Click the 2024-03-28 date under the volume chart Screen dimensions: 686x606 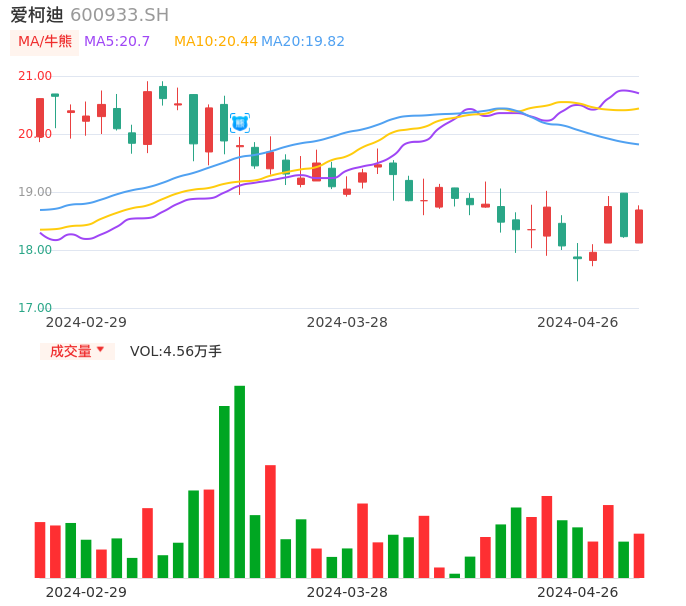click(347, 592)
